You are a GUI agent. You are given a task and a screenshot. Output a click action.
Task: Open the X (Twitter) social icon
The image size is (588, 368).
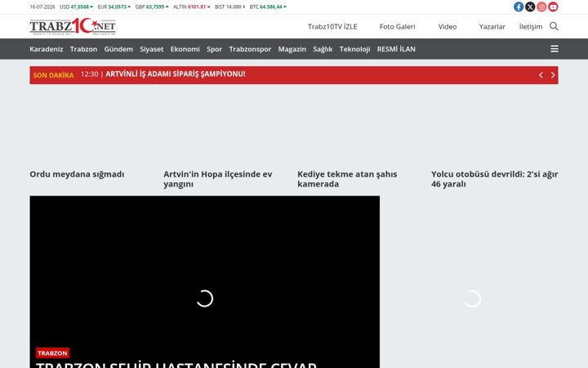pyautogui.click(x=530, y=7)
